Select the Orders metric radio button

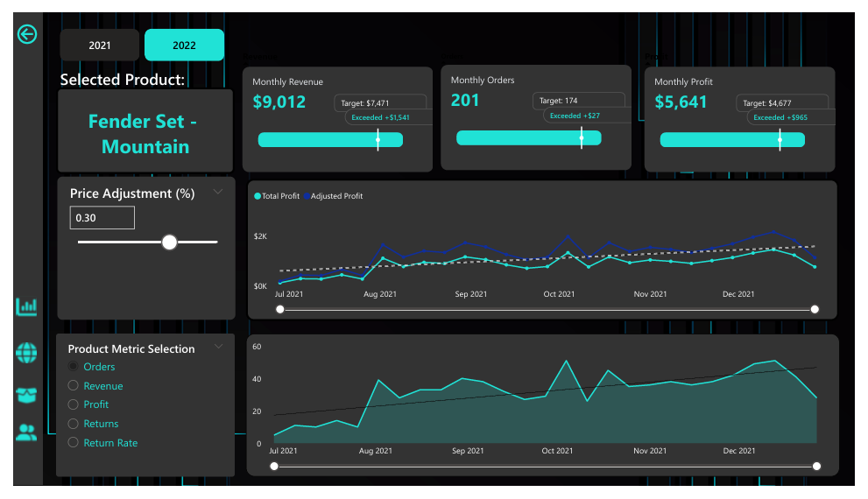tap(74, 367)
